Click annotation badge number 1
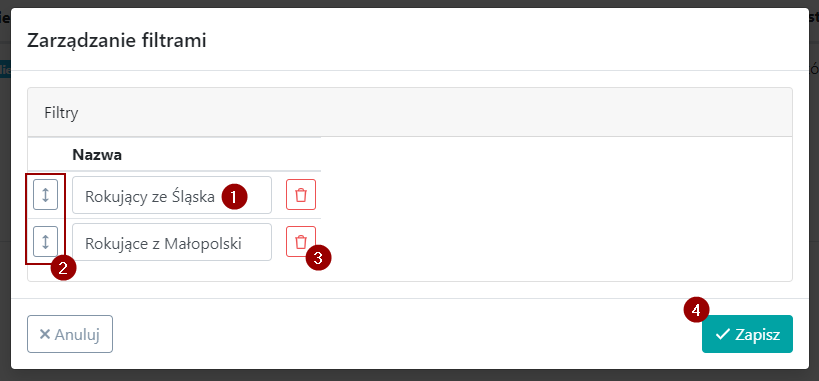819x381 pixels. pyautogui.click(x=234, y=197)
